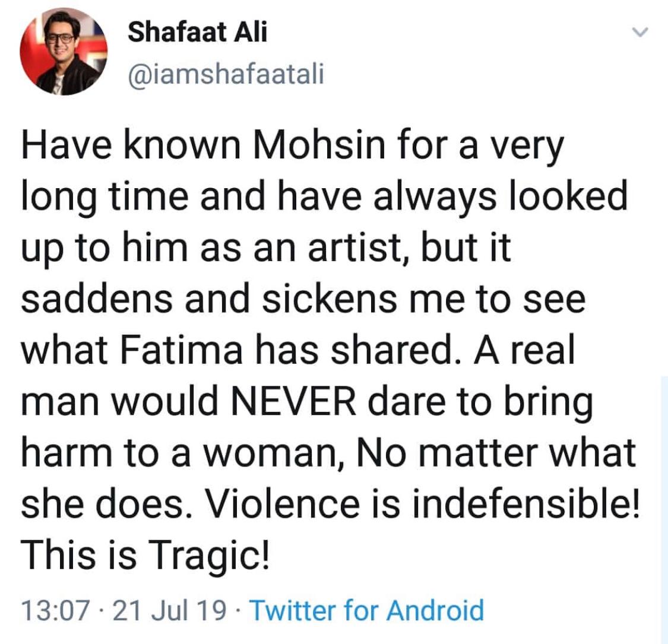Click the closing line This is Tragic
Viewport: 668px width, 644px height.
pos(145,556)
